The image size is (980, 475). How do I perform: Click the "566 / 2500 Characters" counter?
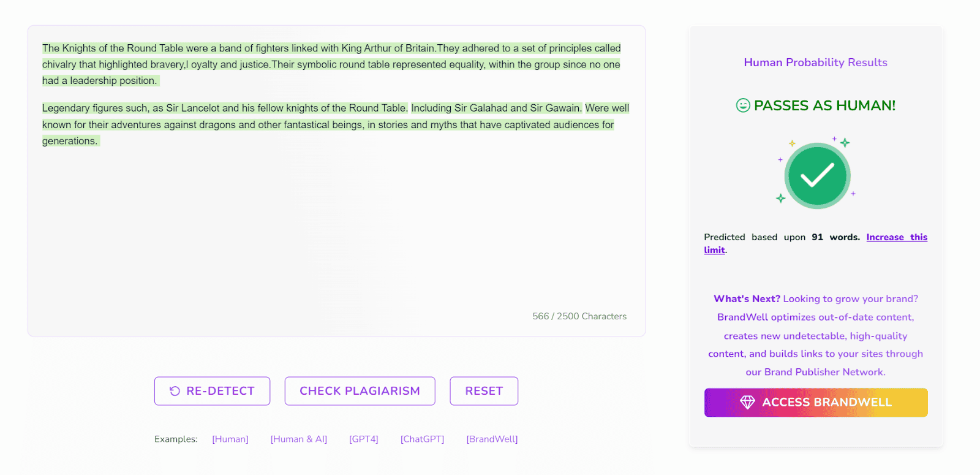tap(579, 316)
